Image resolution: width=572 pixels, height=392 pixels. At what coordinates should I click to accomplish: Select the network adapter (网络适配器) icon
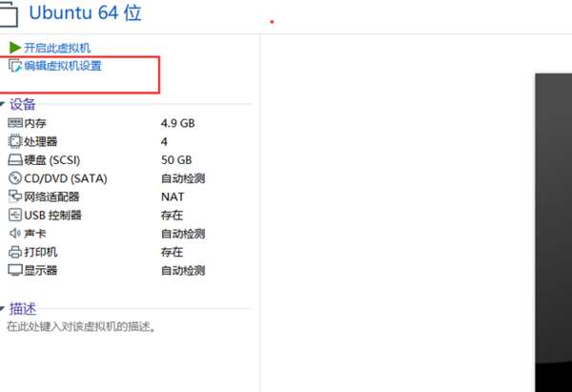coord(15,196)
